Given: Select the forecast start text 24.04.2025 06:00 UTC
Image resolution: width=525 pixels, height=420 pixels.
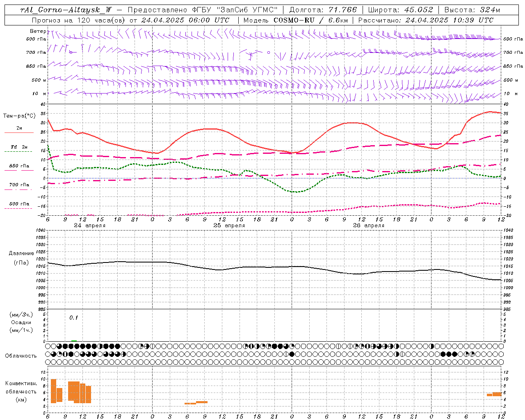Looking at the screenshot, I should [x=185, y=20].
